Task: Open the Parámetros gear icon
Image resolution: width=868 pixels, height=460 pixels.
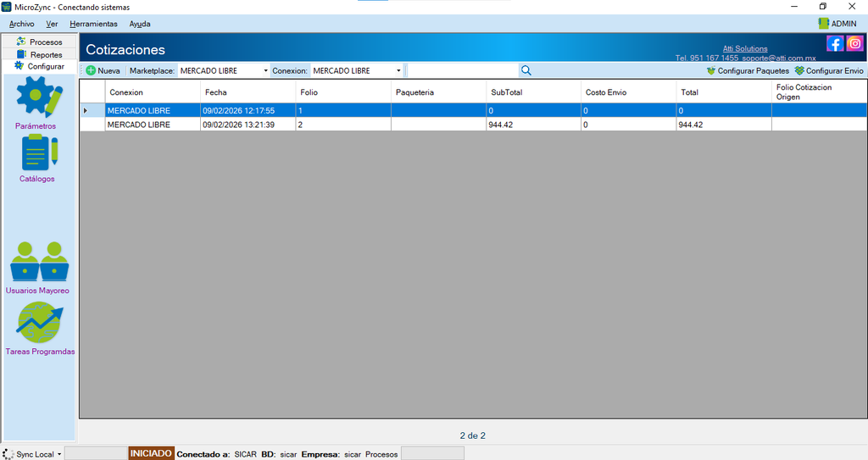Action: [39, 97]
